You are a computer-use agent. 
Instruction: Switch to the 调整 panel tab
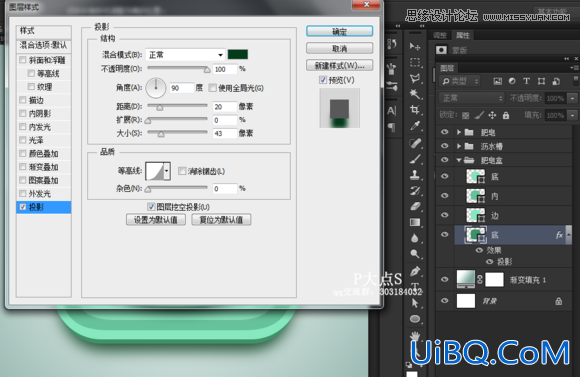(x=440, y=35)
